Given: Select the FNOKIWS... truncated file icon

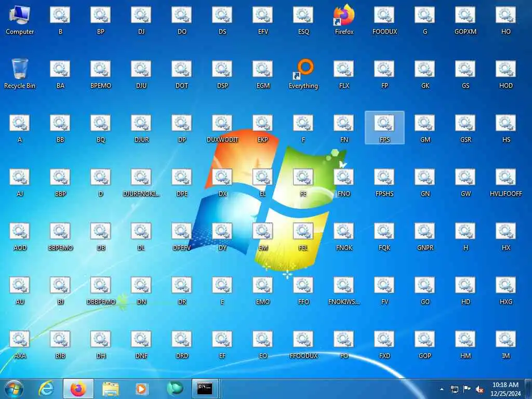Looking at the screenshot, I should click(x=344, y=290).
